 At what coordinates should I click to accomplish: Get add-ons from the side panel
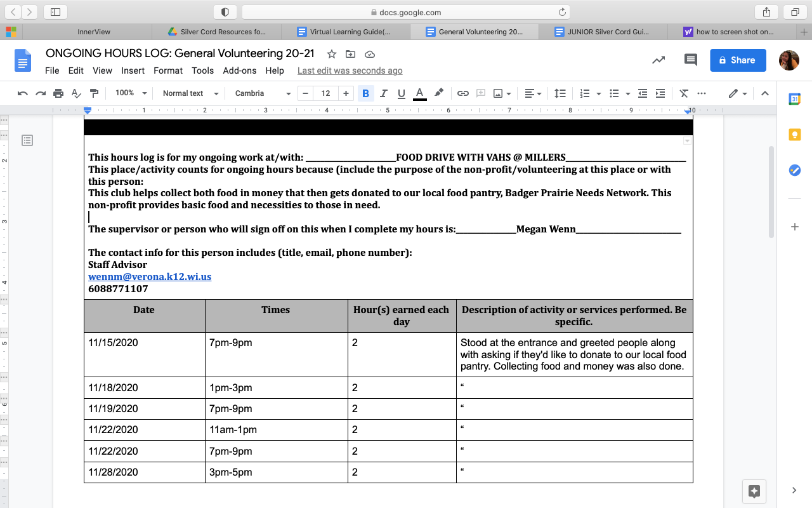(794, 227)
